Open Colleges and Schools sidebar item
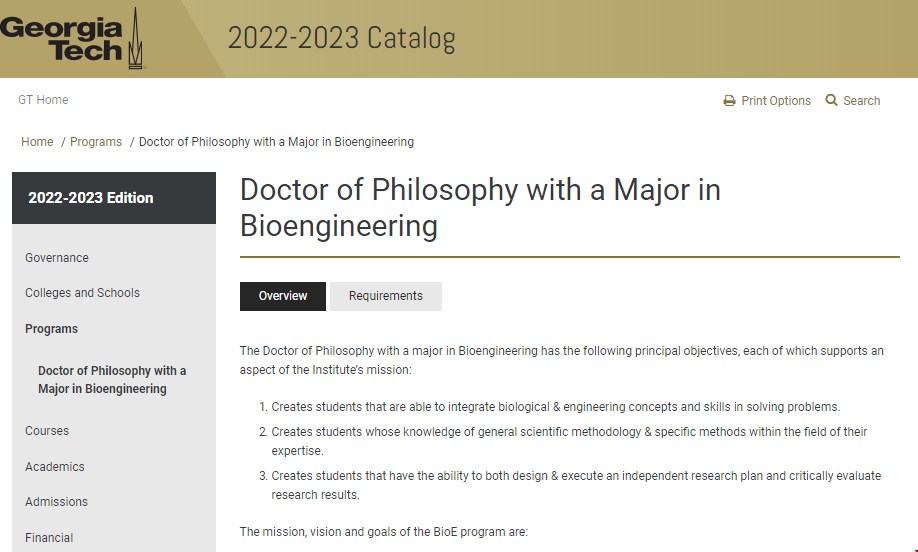 click(82, 293)
